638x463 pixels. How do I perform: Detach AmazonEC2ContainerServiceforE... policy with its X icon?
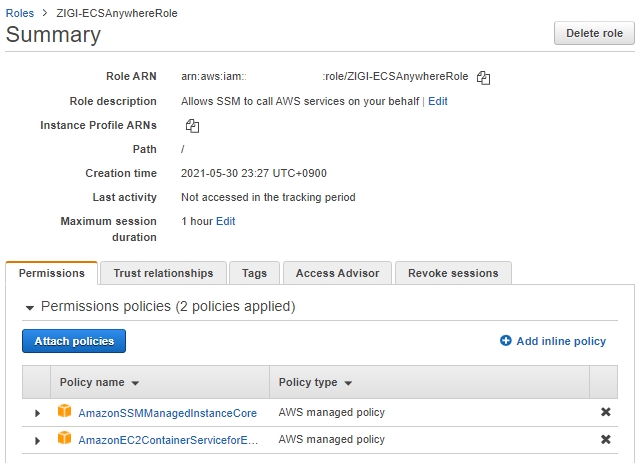(605, 439)
